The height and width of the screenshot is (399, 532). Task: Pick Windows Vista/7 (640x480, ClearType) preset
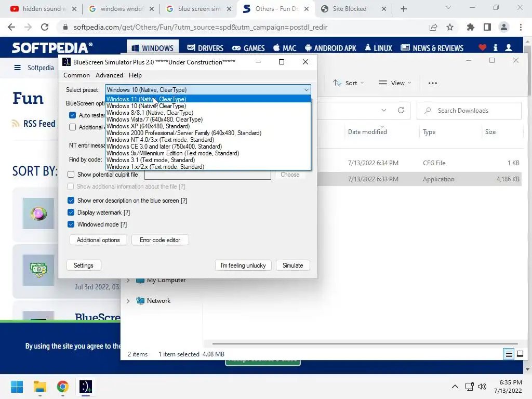208,119
